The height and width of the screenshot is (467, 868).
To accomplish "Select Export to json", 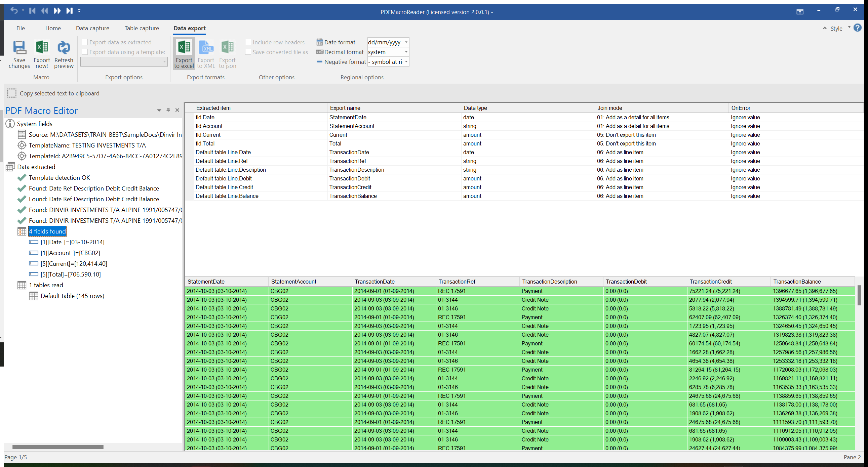I will [x=228, y=53].
